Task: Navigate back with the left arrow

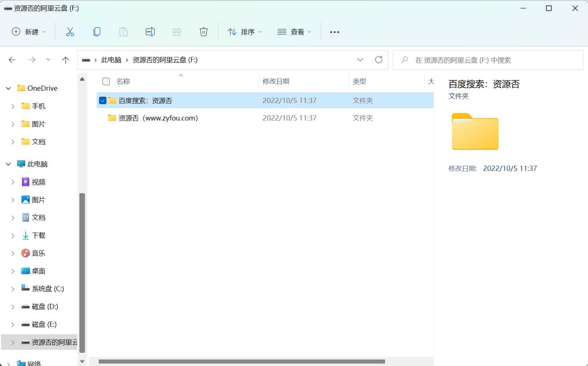Action: pos(12,60)
